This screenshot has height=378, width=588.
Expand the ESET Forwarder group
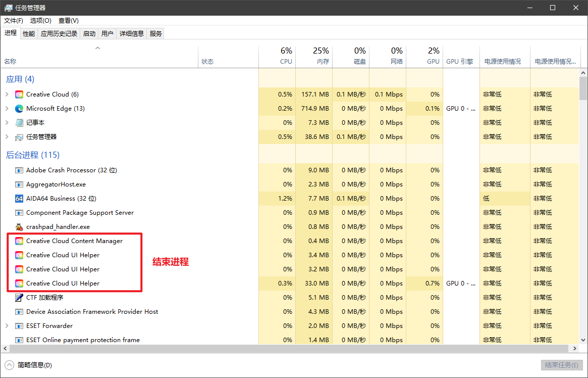point(7,326)
